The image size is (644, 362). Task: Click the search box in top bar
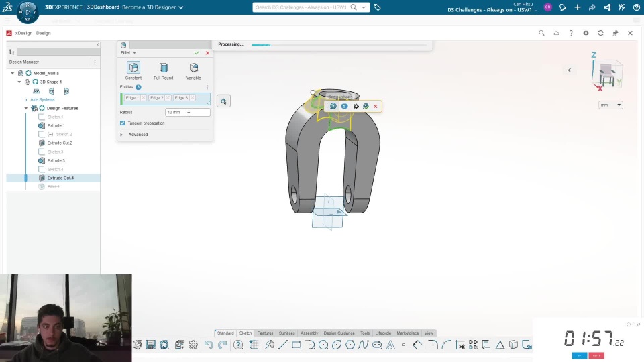pos(302,7)
